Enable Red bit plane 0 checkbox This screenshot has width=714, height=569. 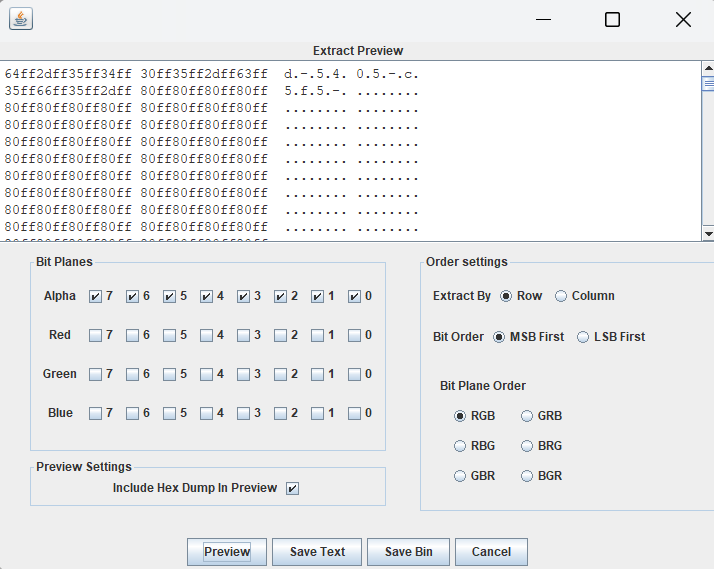point(354,335)
